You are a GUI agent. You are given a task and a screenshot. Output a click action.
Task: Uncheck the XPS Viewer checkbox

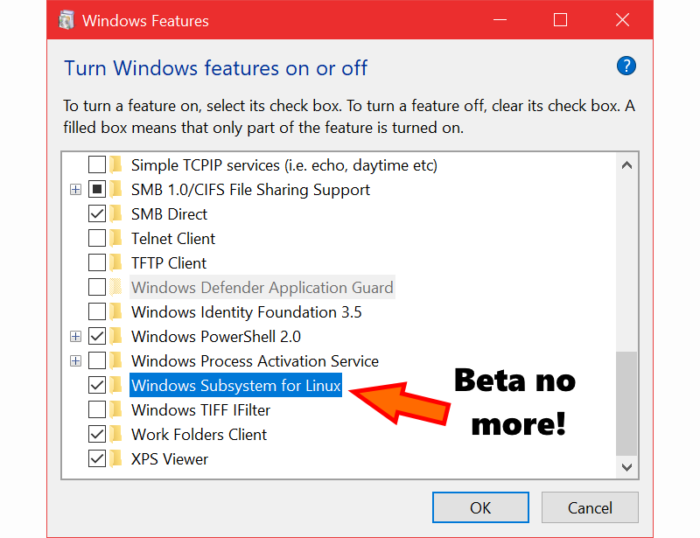tap(97, 459)
